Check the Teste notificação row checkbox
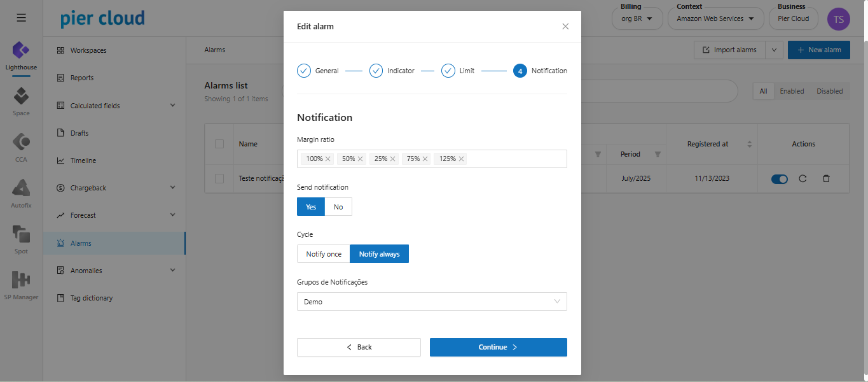The height and width of the screenshot is (382, 868). point(219,179)
